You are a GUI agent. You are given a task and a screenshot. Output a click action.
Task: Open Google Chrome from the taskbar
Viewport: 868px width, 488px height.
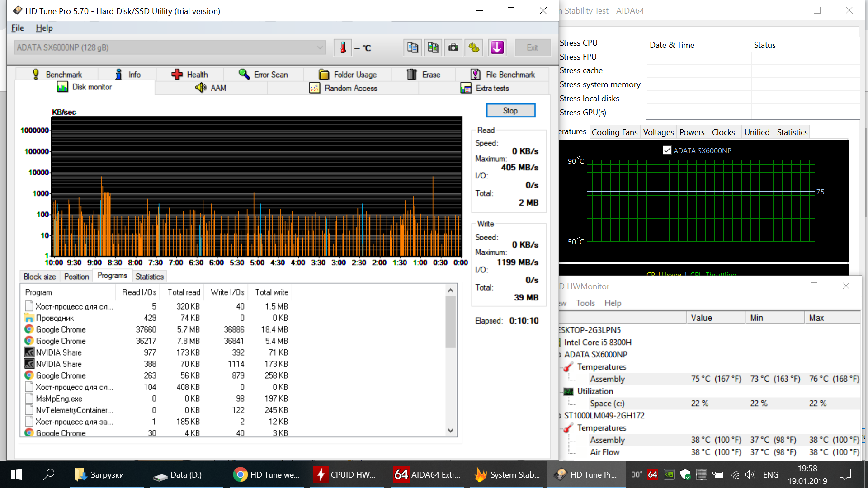coord(267,474)
